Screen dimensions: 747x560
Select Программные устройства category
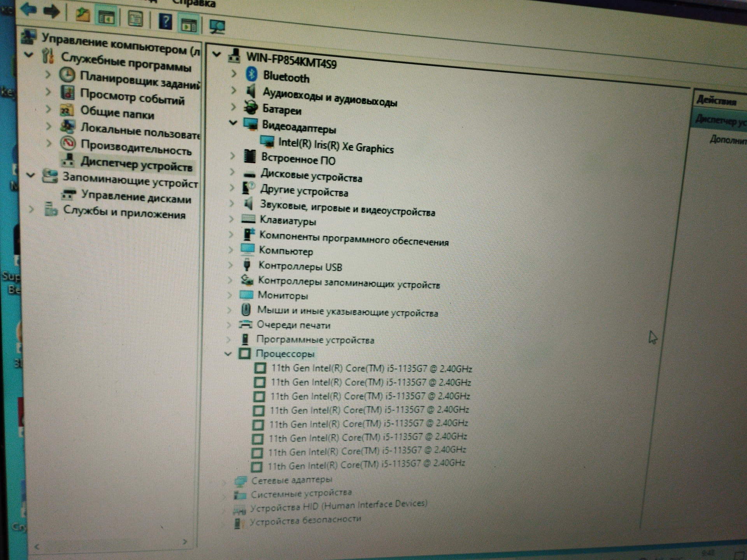click(315, 340)
